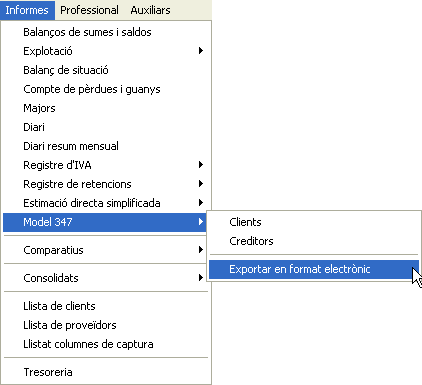Expand the Comparatius submenu
The width and height of the screenshot is (422, 385).
click(106, 250)
